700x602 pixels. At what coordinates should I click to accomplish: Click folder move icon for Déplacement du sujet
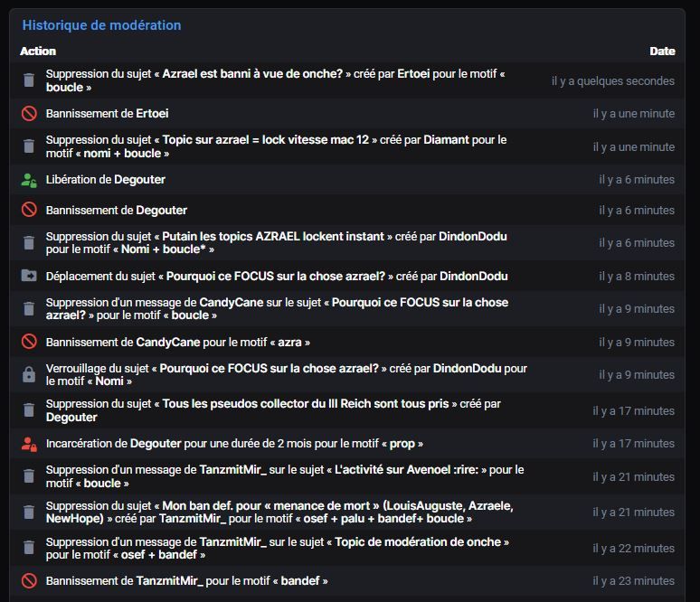pos(29,276)
